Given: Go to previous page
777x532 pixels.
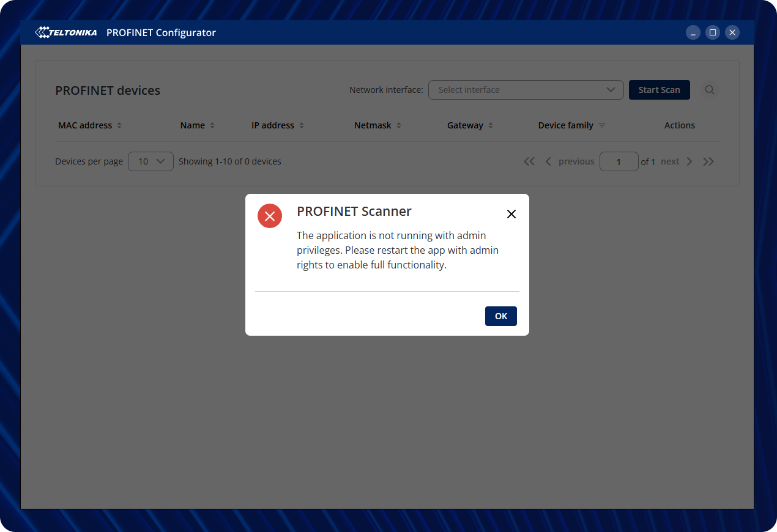Looking at the screenshot, I should pos(570,161).
